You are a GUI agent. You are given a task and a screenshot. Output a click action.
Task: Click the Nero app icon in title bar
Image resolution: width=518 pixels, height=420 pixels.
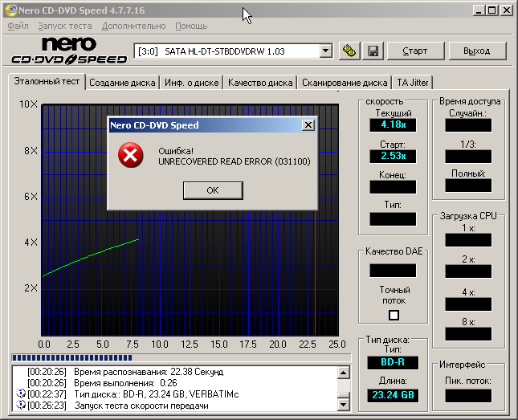[11, 10]
